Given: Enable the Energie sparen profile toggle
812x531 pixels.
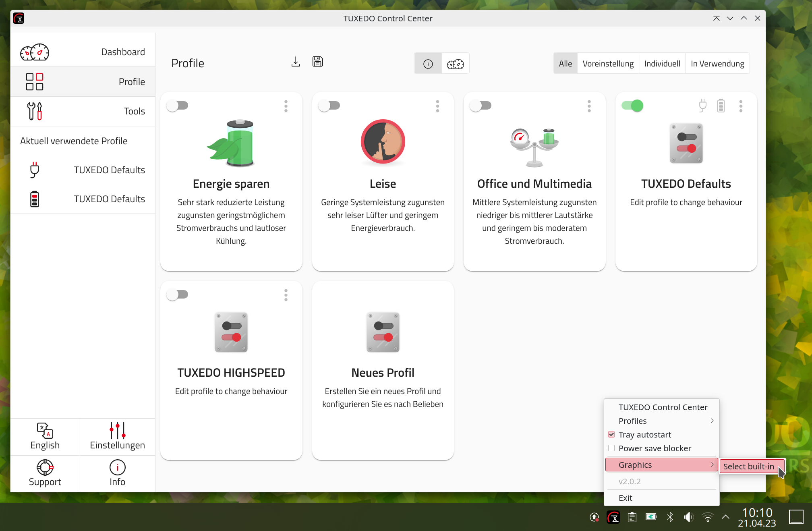Looking at the screenshot, I should [x=178, y=106].
